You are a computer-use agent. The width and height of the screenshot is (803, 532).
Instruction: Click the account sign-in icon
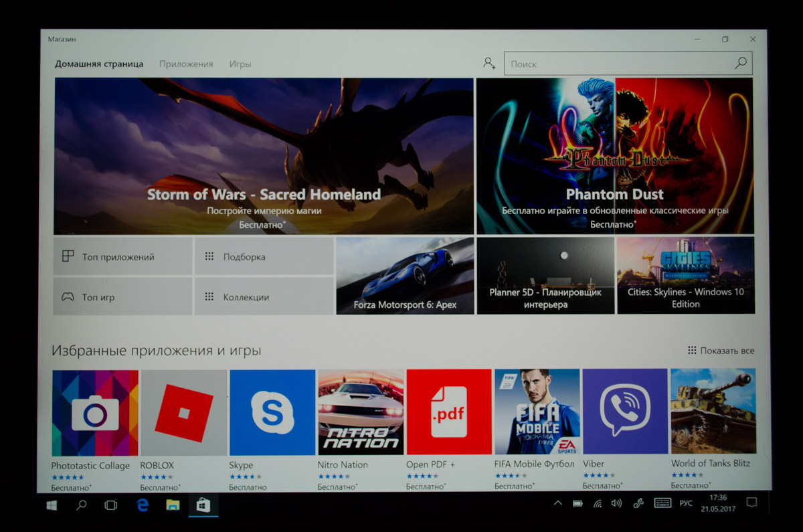pyautogui.click(x=489, y=64)
